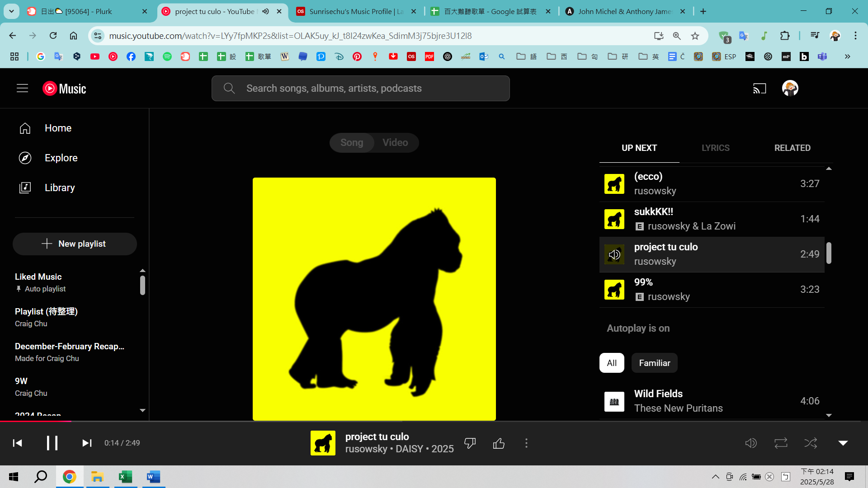
Task: Show hidden system tray icons
Action: tap(715, 477)
